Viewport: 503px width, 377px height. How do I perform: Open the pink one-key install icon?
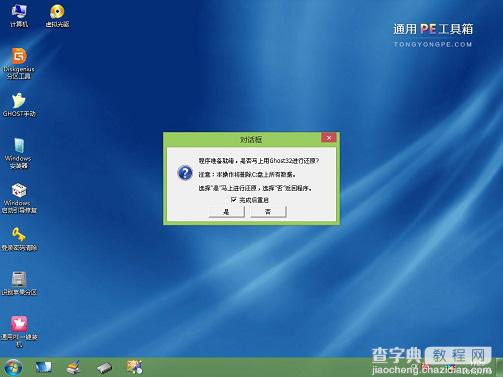[x=19, y=331]
